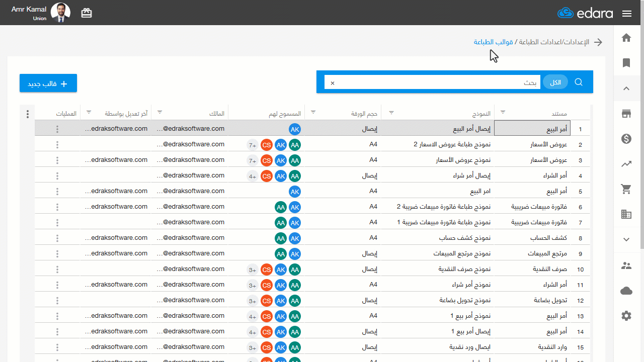Open Amr Kamal's profile avatar

61,13
